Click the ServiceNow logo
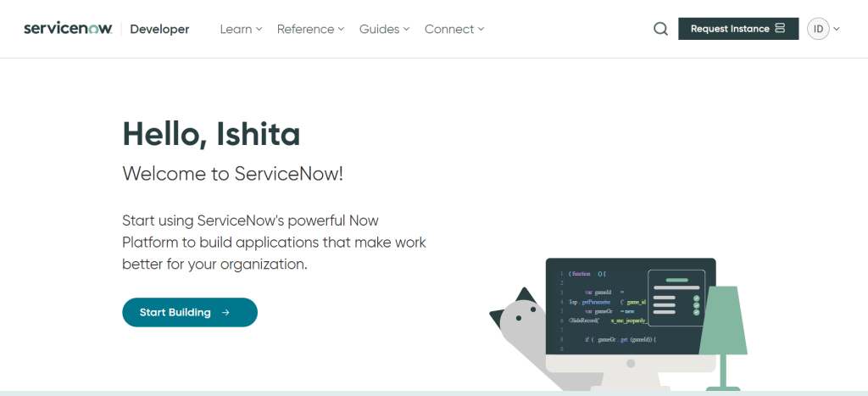868x396 pixels. coord(68,29)
